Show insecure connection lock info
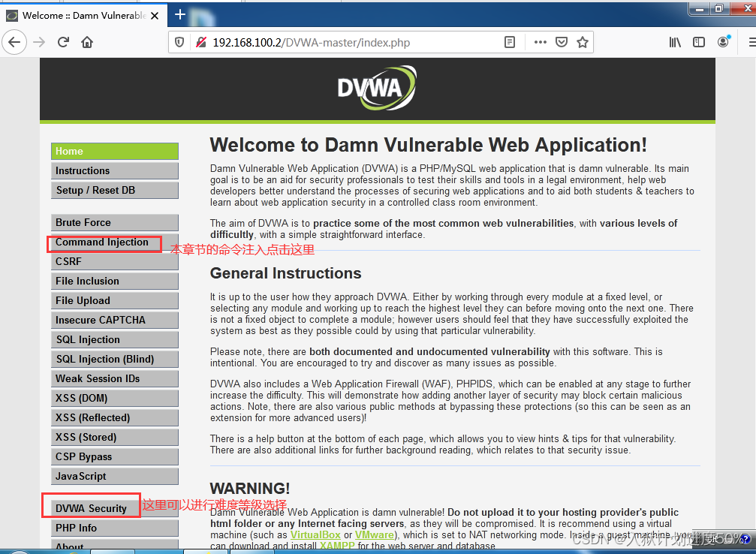 pyautogui.click(x=201, y=43)
